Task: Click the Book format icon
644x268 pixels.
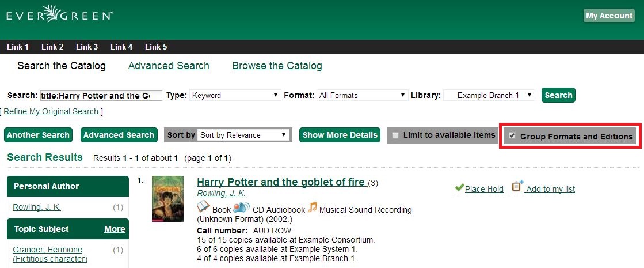Action: [203, 206]
